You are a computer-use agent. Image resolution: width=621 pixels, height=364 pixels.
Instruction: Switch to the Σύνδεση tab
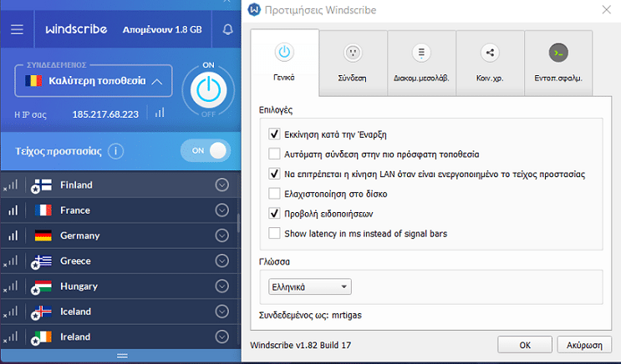coord(353,63)
